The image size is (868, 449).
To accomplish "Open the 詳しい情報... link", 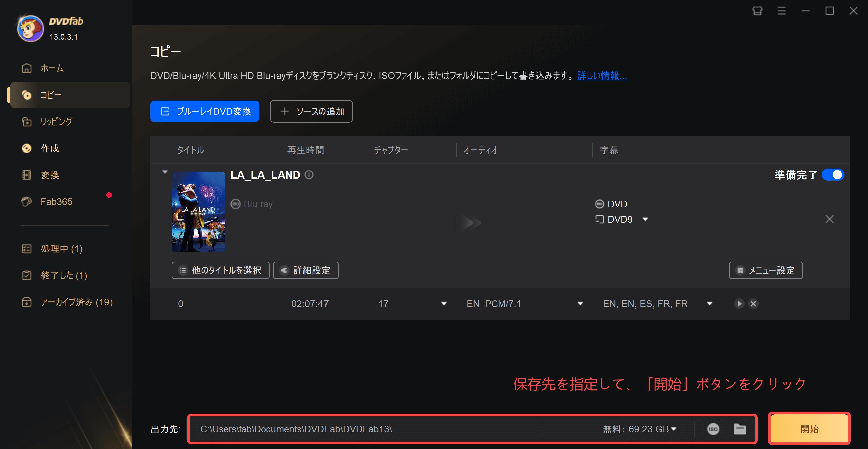I will 602,76.
